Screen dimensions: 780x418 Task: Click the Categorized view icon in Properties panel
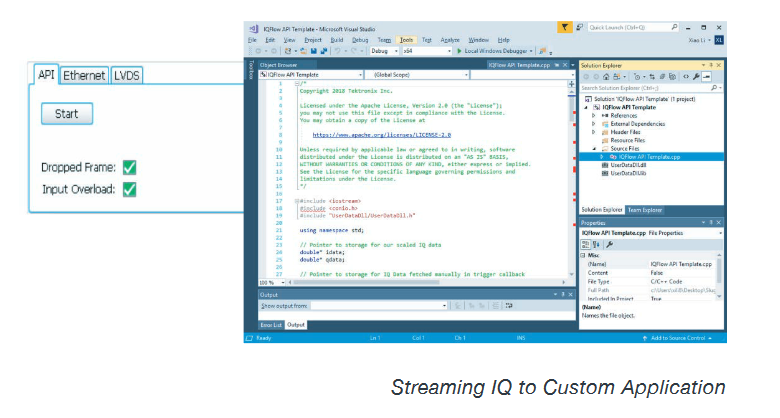point(586,244)
